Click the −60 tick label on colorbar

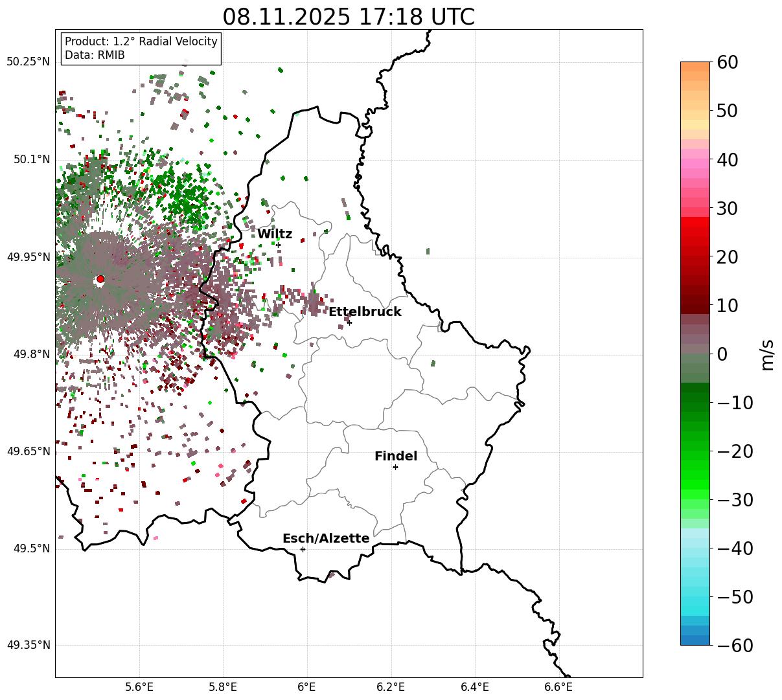point(735,646)
